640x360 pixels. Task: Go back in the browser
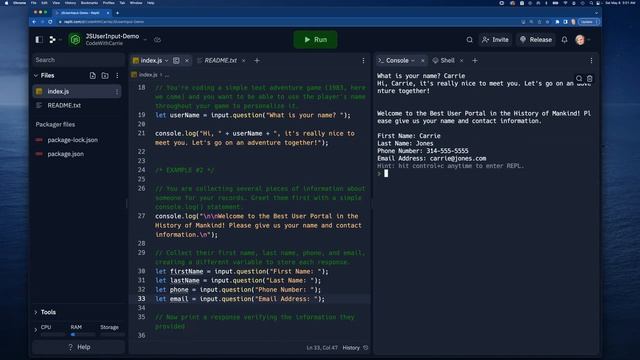(34, 22)
